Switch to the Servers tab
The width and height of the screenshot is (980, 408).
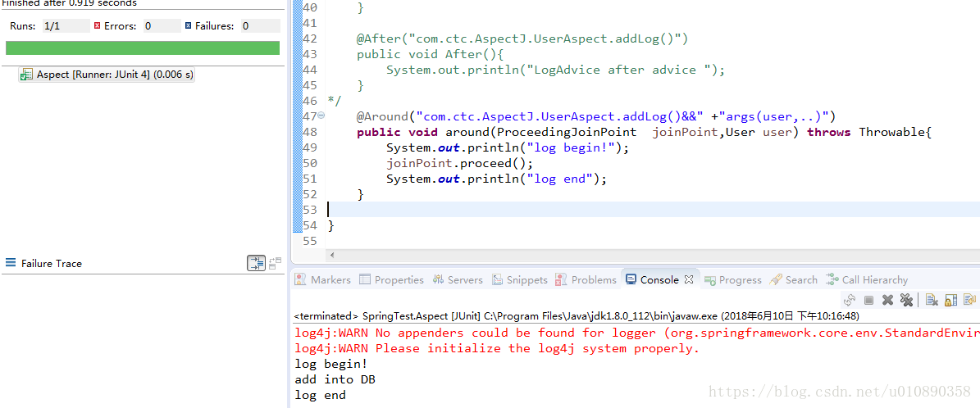click(458, 280)
